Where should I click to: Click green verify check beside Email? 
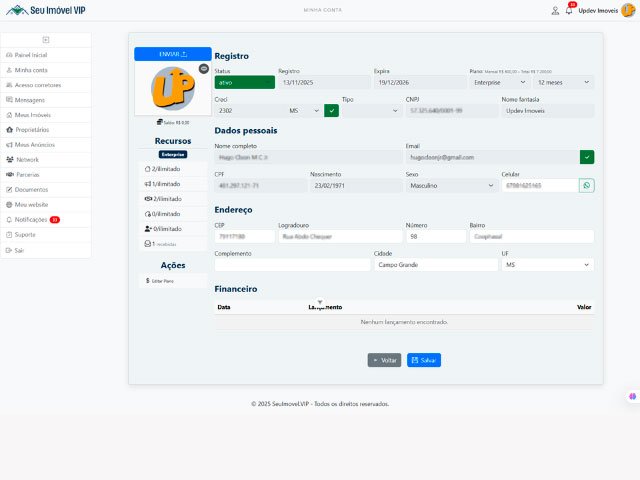tap(587, 157)
